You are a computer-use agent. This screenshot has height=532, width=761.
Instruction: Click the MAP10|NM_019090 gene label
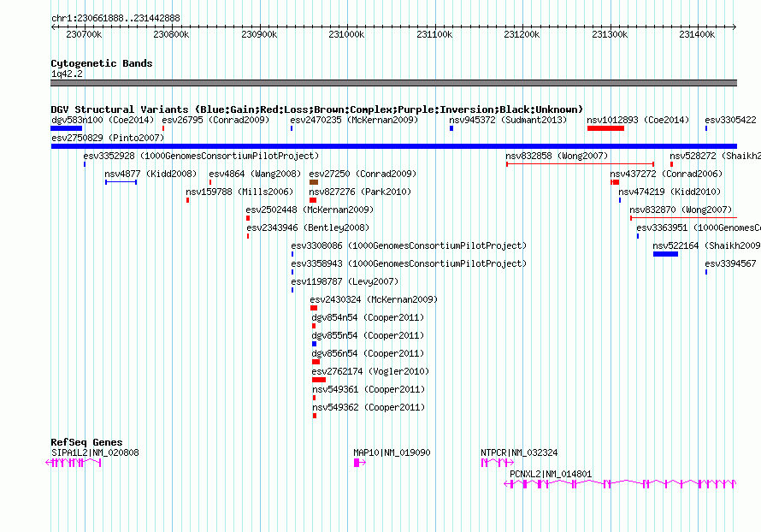pyautogui.click(x=392, y=452)
